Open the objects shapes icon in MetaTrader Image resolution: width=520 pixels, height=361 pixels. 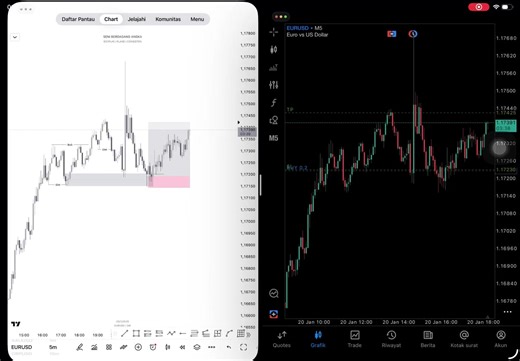tap(274, 120)
